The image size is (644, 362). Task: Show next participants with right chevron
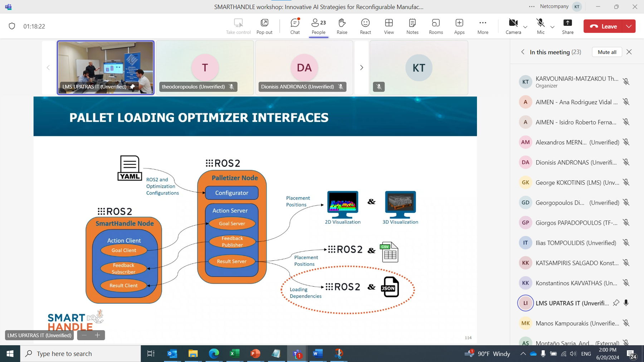[361, 68]
